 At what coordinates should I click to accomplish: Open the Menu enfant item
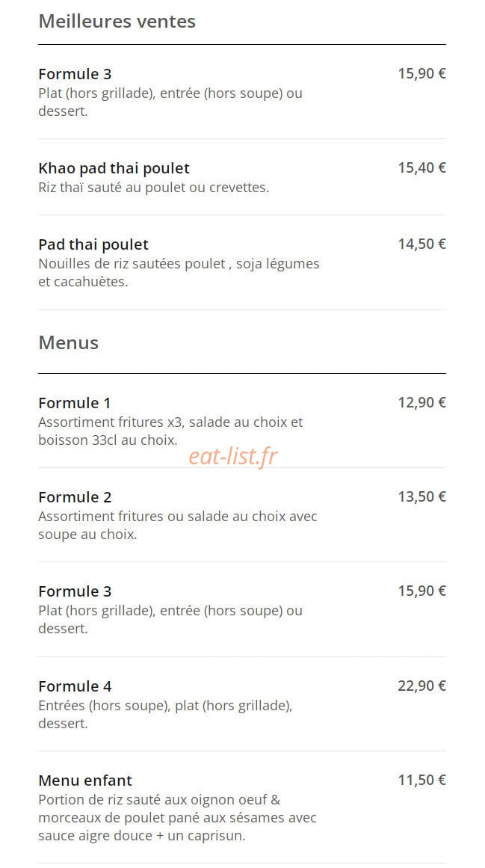(241, 807)
